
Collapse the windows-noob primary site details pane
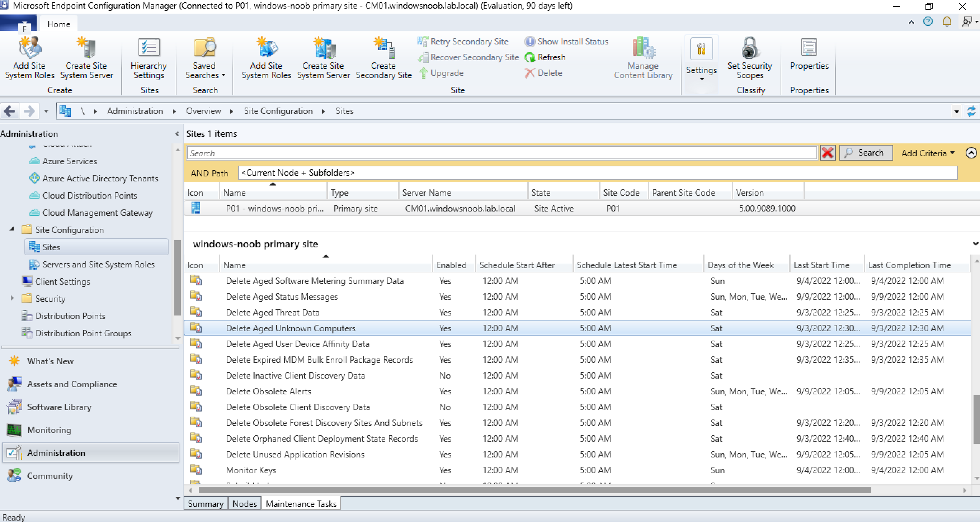click(975, 244)
